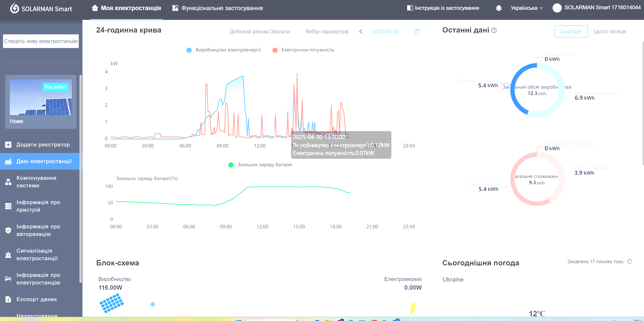Select the Home plant thumbnail

[41, 98]
